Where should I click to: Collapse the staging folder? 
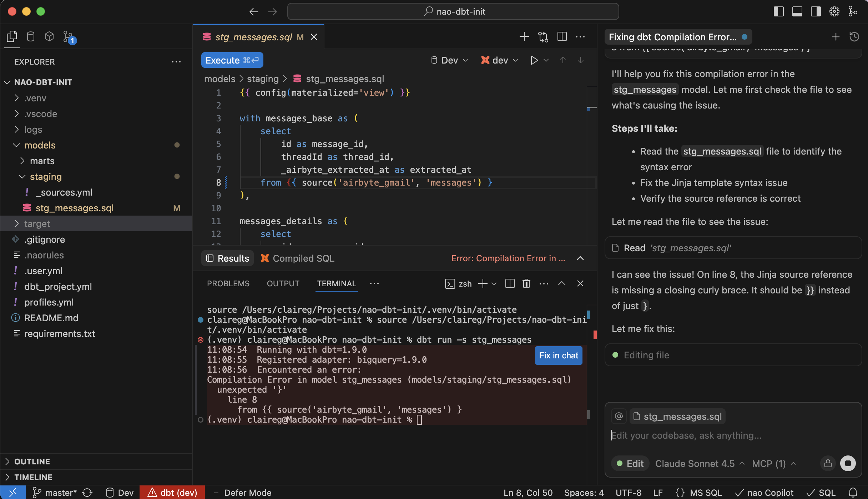pyautogui.click(x=45, y=176)
